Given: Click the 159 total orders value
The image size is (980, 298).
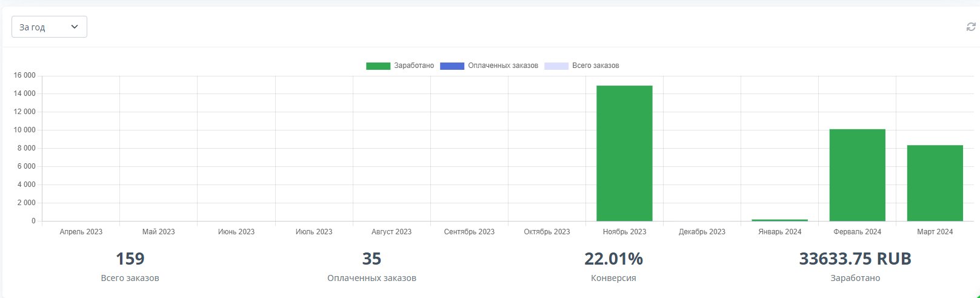Looking at the screenshot, I should click(x=130, y=259).
